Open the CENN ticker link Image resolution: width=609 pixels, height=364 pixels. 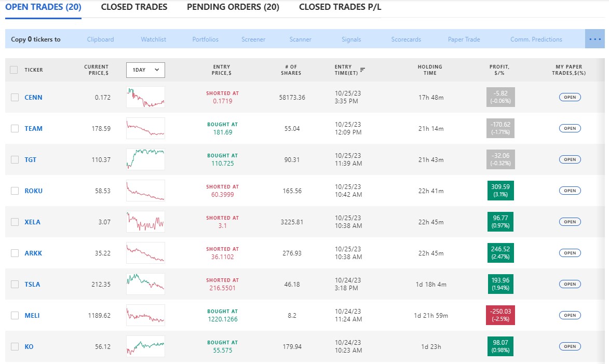point(33,98)
